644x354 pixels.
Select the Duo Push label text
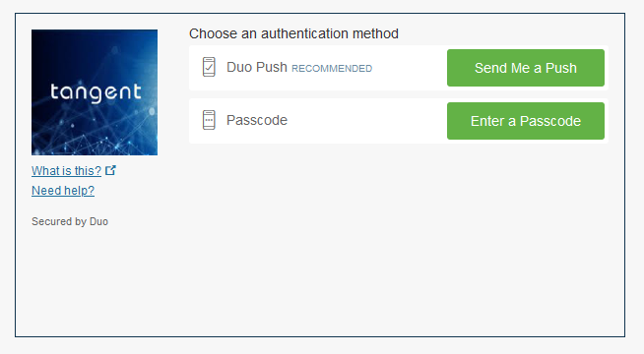[257, 67]
